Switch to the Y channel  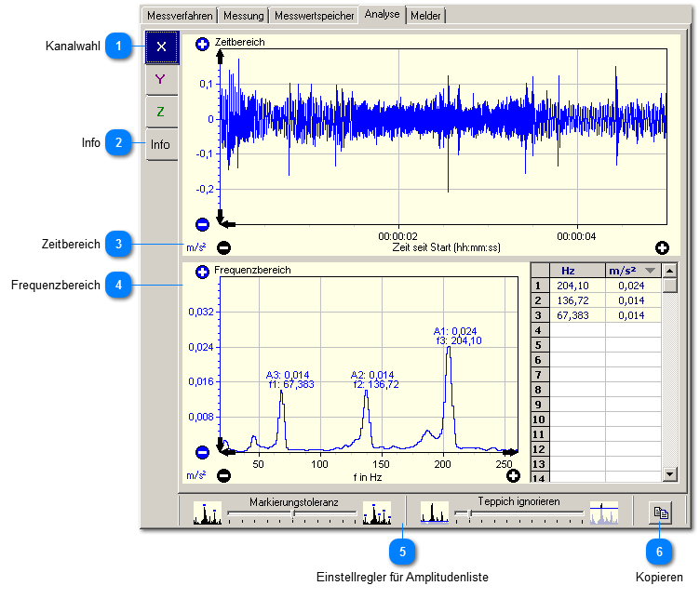point(161,79)
